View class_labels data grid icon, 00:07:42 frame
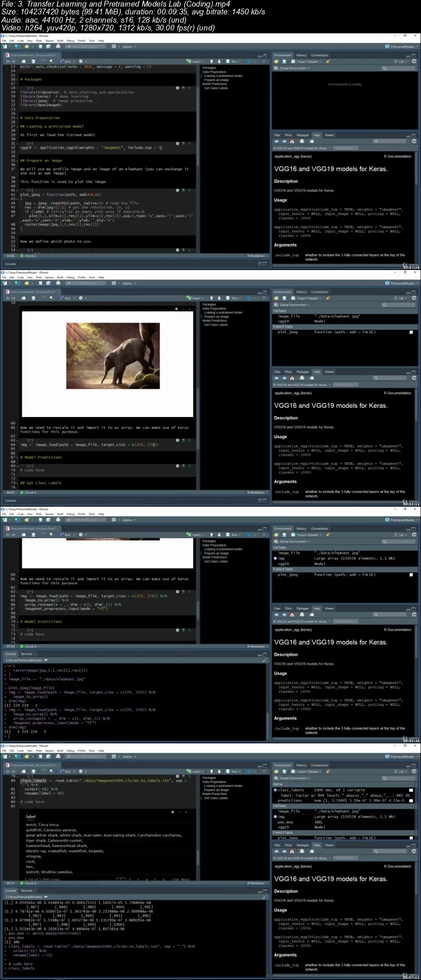The image size is (421, 980). (411, 790)
